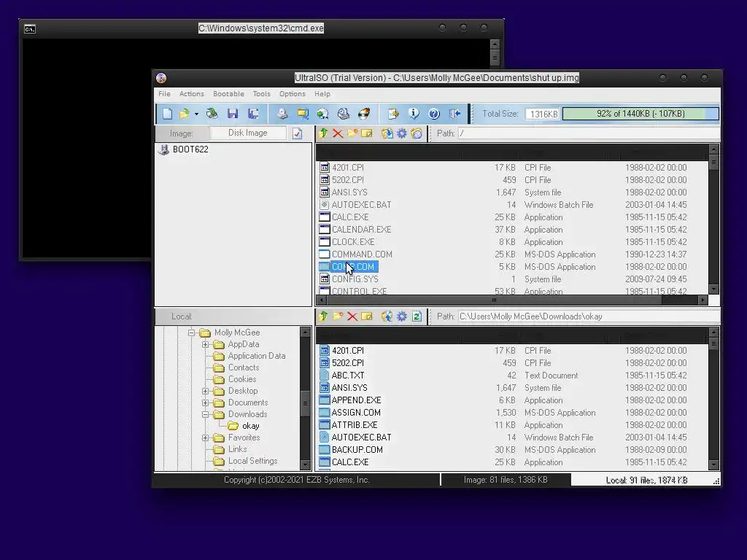This screenshot has height=560, width=747.
Task: Collapse the Downloads folder node
Action: (x=205, y=414)
